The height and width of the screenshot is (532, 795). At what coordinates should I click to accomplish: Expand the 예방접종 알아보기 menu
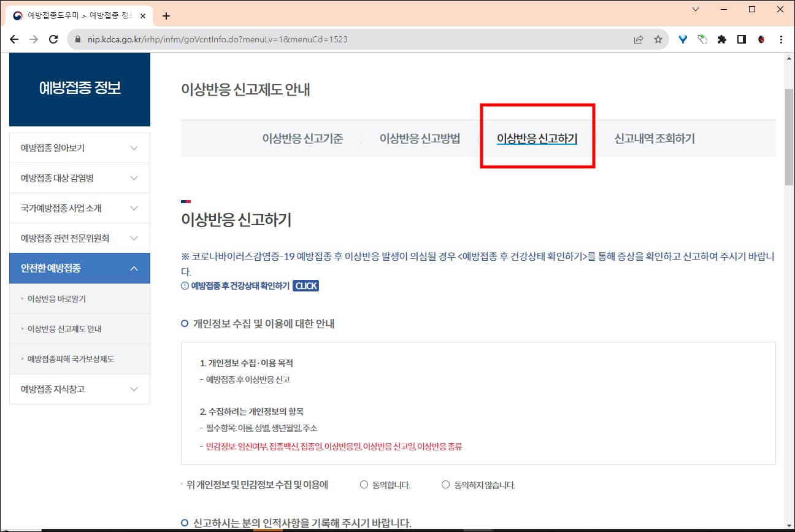point(80,147)
